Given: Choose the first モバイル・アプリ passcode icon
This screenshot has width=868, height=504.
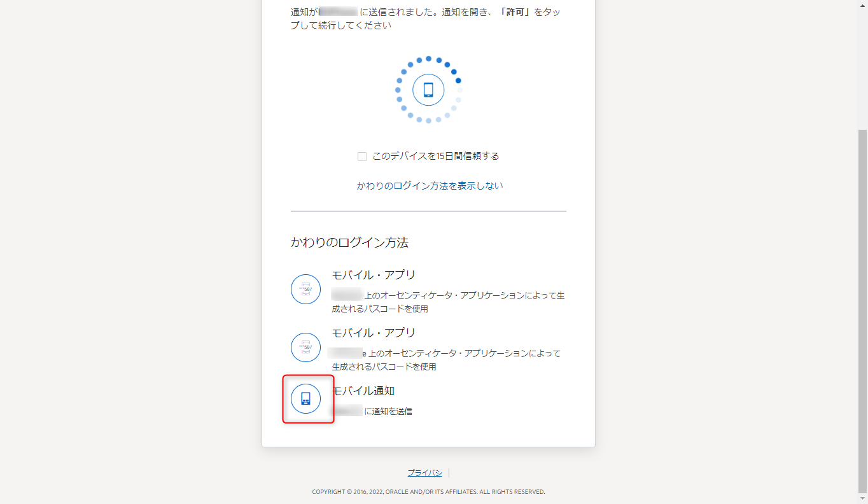Looking at the screenshot, I should pyautogui.click(x=305, y=290).
